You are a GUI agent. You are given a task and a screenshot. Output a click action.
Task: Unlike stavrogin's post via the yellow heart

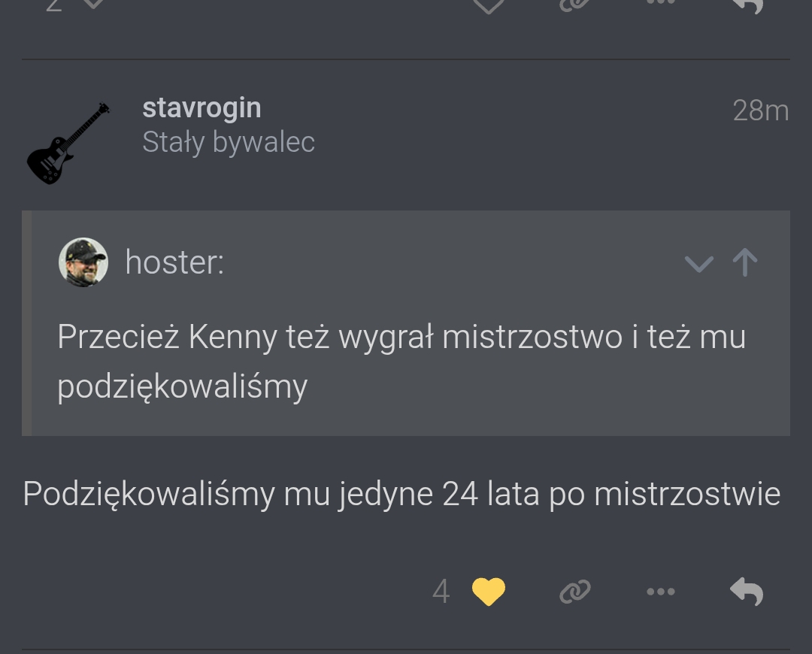489,592
